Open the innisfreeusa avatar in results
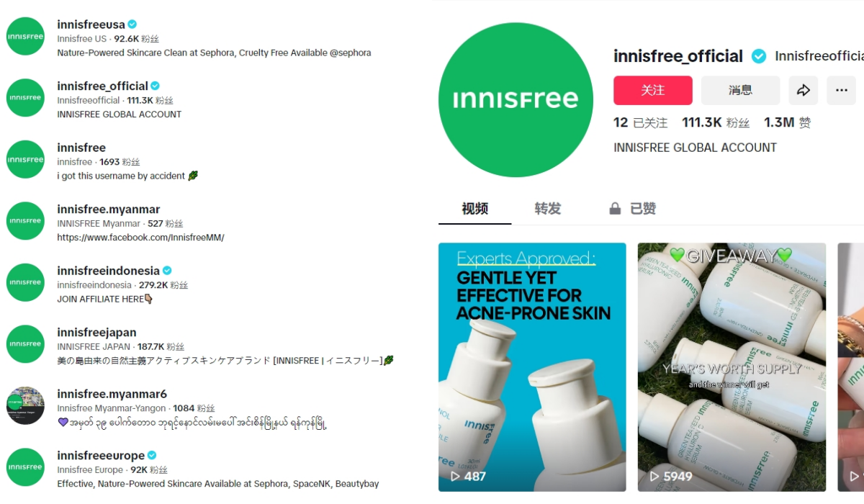Screen dimensions: 864x504 25,36
